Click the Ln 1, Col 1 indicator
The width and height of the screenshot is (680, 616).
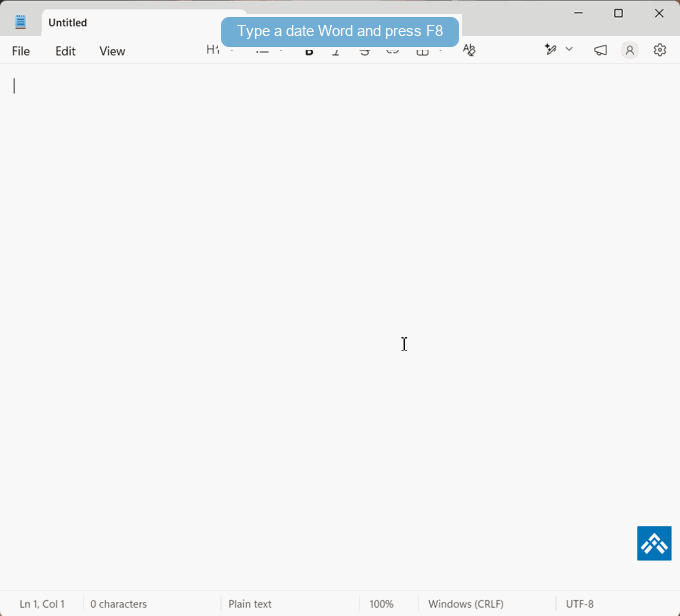coord(42,604)
